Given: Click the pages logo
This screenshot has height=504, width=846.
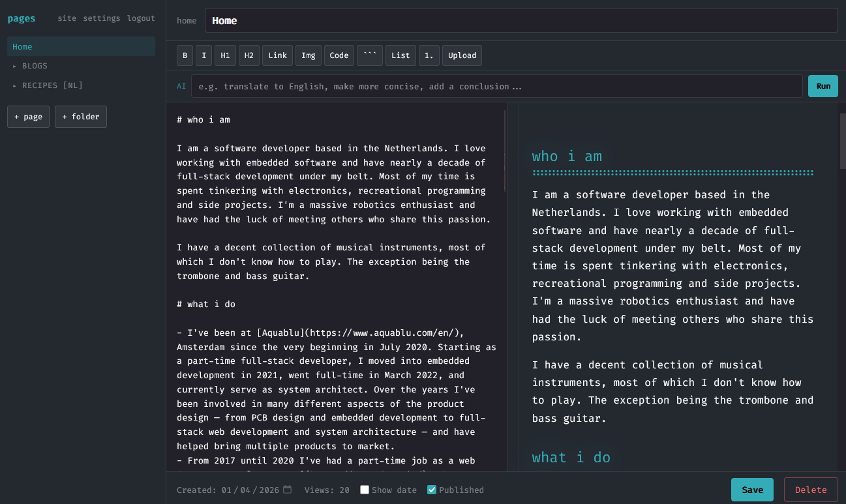Looking at the screenshot, I should point(22,18).
